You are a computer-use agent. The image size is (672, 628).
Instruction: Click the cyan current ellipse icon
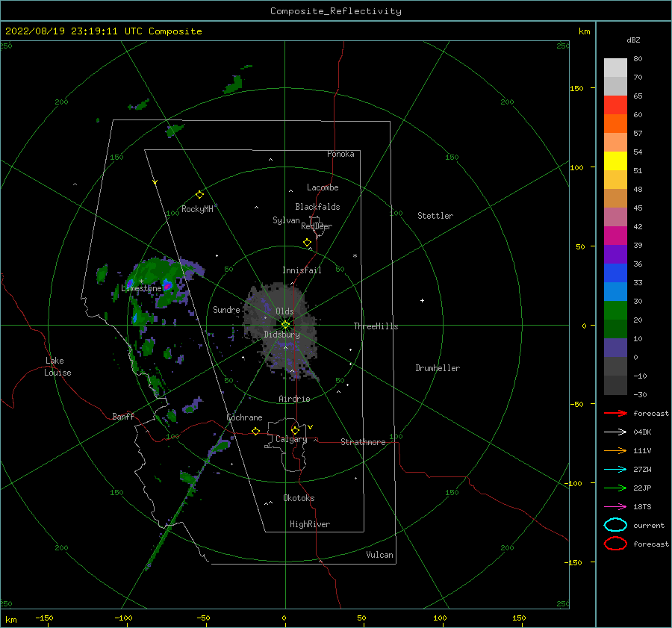coord(615,525)
